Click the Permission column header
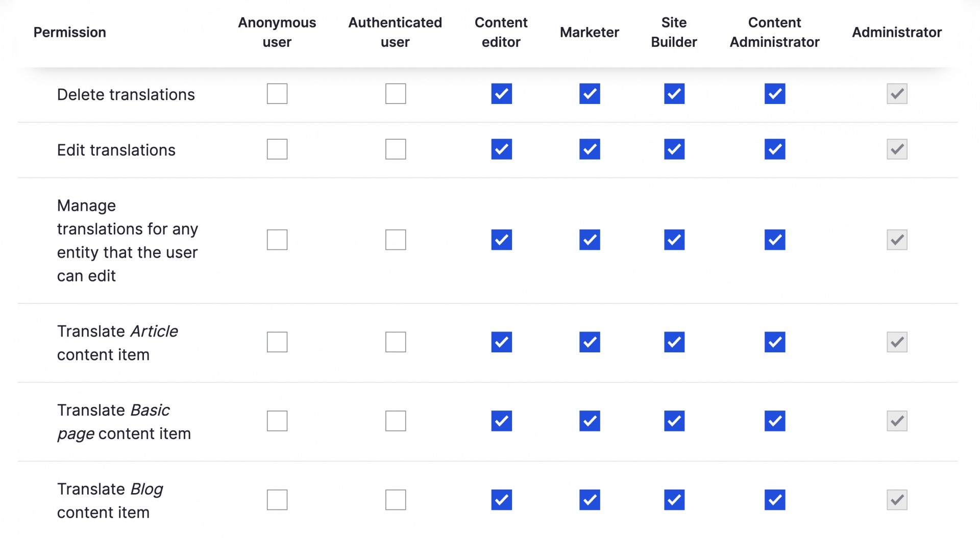The height and width of the screenshot is (538, 980). coord(70,32)
